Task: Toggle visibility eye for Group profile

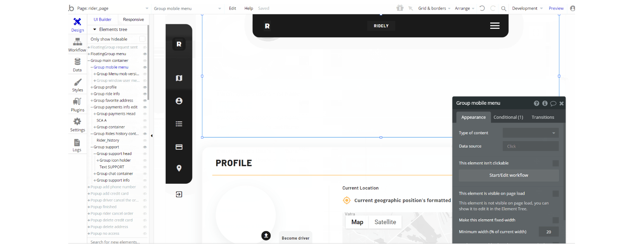Action: point(145,87)
